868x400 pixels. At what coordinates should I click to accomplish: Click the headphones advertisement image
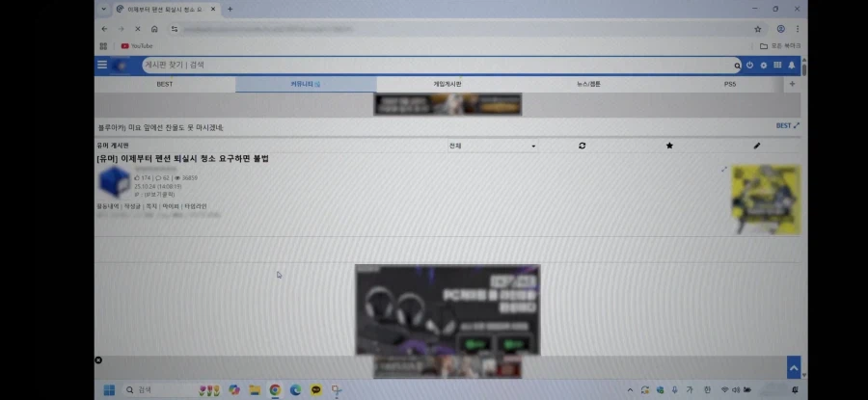coord(448,309)
